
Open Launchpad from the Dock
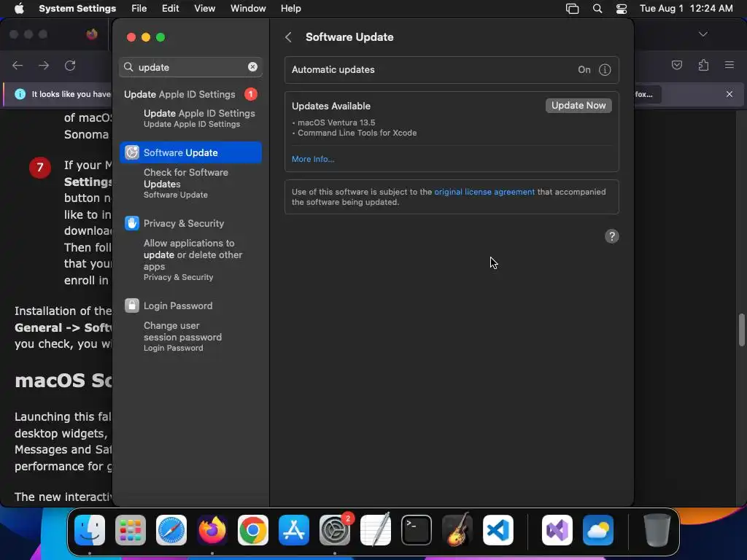131,530
